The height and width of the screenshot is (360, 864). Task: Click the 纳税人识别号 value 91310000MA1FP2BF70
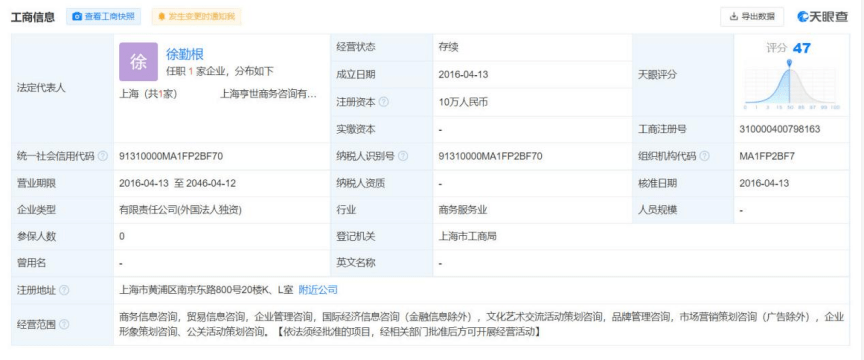click(x=490, y=156)
